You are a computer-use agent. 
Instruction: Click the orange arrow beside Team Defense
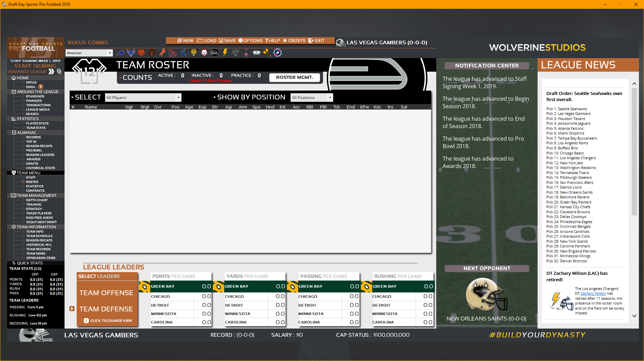tap(72, 309)
